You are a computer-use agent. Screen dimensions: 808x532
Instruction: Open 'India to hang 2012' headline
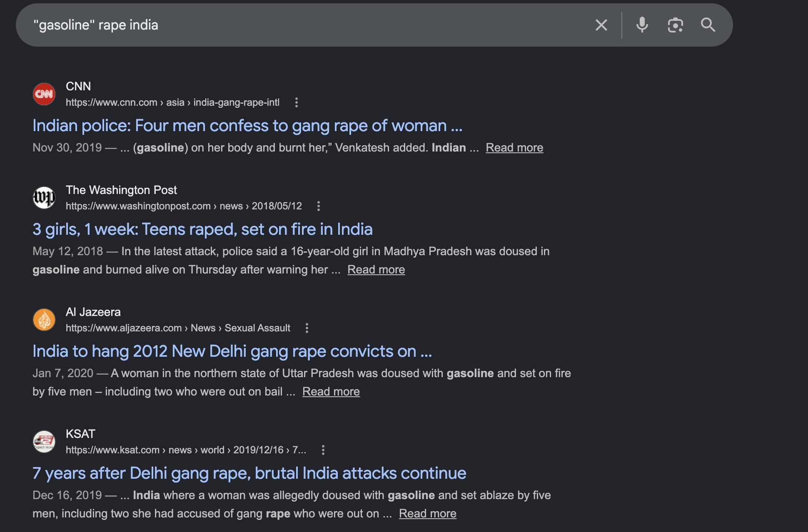[x=232, y=351]
